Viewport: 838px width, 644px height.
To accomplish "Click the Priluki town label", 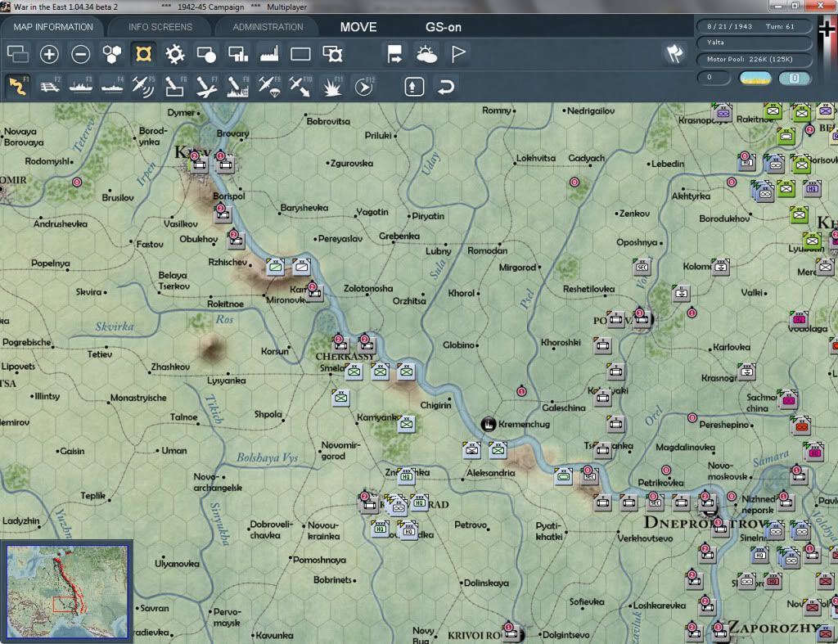I will click(x=378, y=136).
